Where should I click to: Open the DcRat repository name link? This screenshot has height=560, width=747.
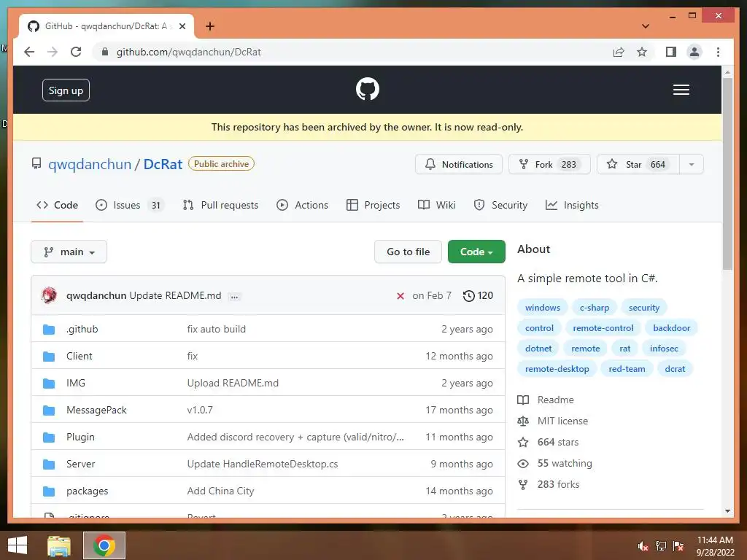163,164
